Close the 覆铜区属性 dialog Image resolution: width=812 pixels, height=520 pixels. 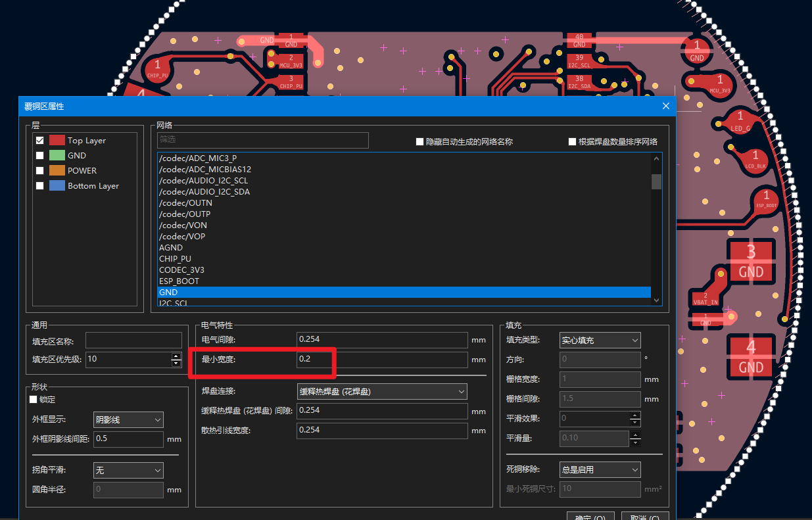tap(665, 106)
